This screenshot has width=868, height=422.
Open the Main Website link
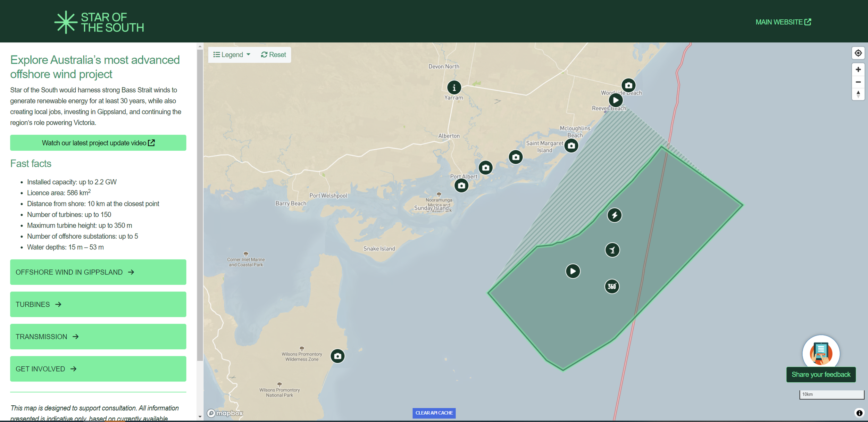[783, 22]
